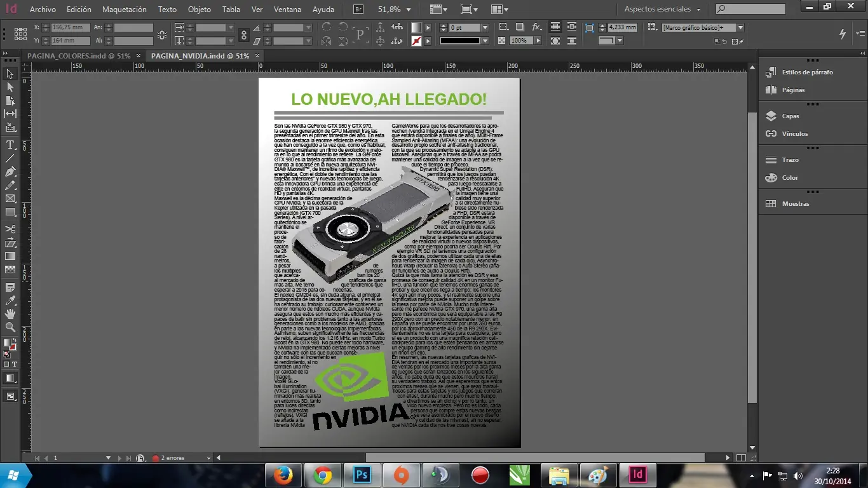Open the Objeto menu

pos(200,10)
